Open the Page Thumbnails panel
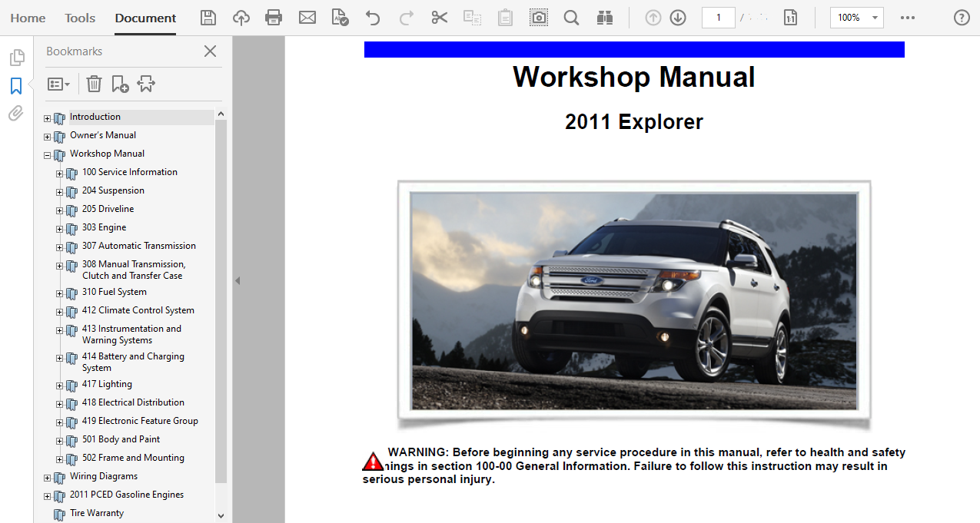 click(17, 55)
